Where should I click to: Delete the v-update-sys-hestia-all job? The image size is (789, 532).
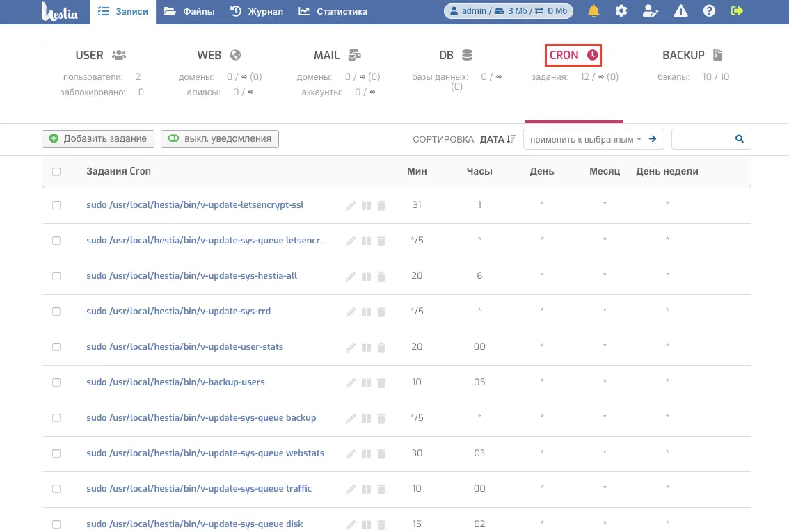[x=381, y=276]
